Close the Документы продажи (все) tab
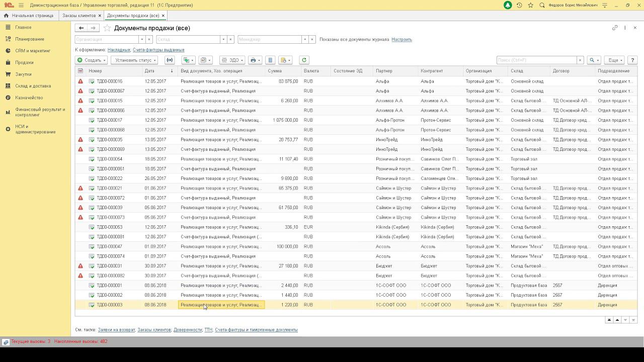The height and width of the screenshot is (362, 644). [163, 16]
